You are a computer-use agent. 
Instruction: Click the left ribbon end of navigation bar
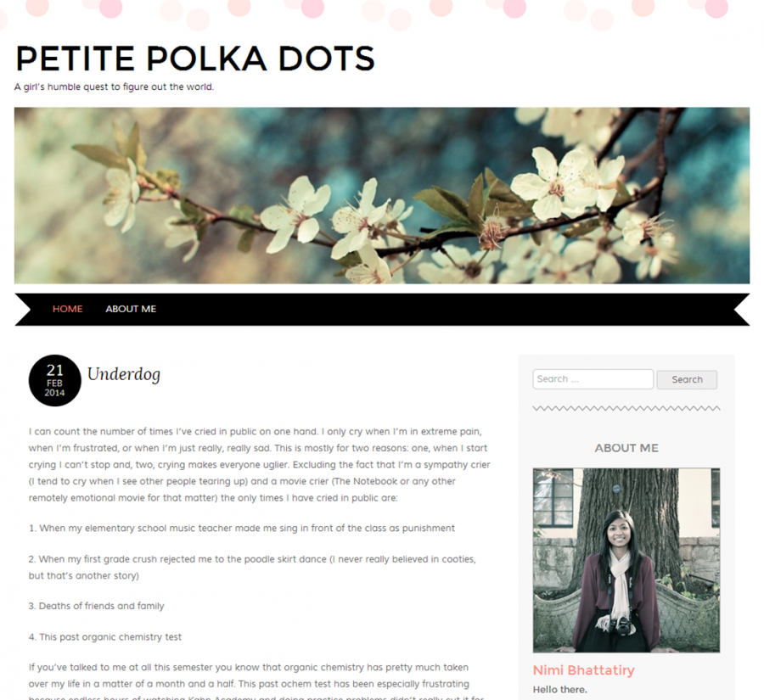[25, 310]
